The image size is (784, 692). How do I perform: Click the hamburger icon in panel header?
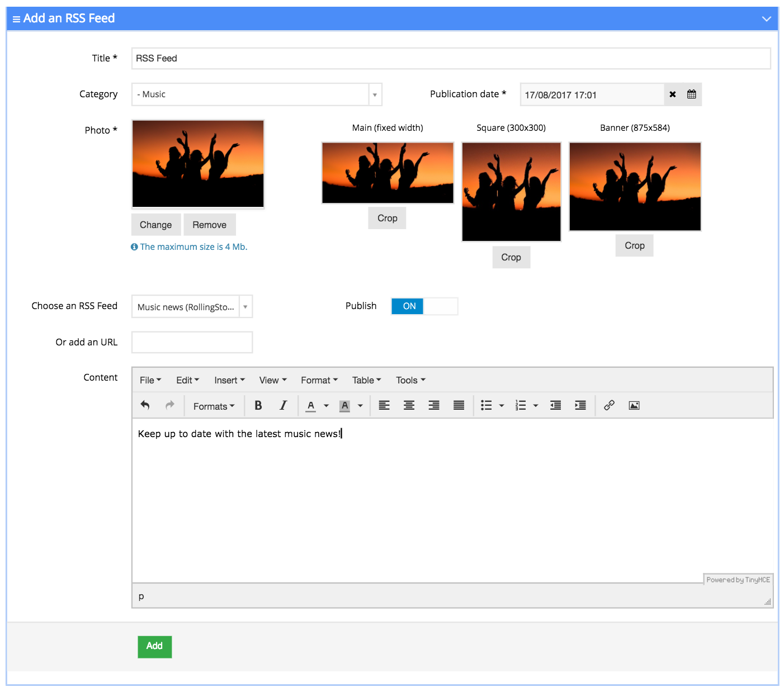pos(16,19)
